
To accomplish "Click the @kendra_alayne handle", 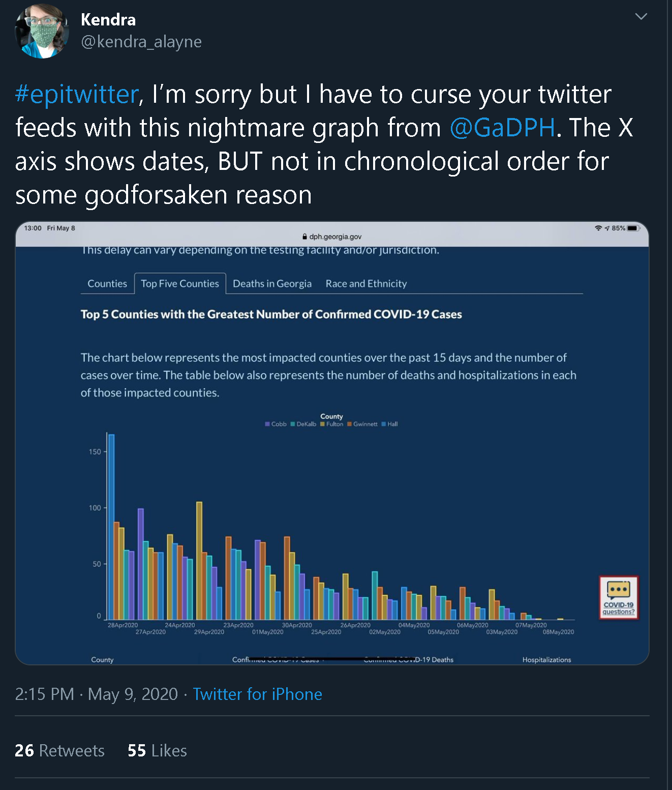I will point(141,42).
